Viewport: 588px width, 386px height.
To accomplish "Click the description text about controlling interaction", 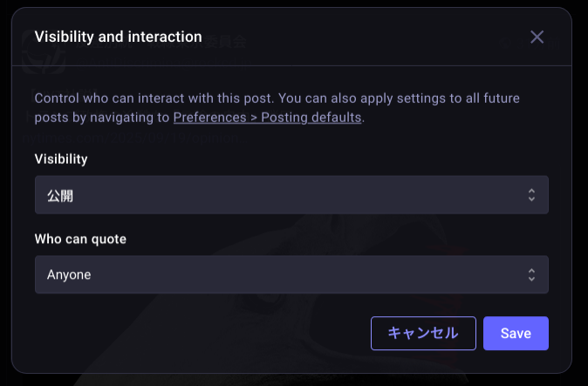I will pos(277,98).
